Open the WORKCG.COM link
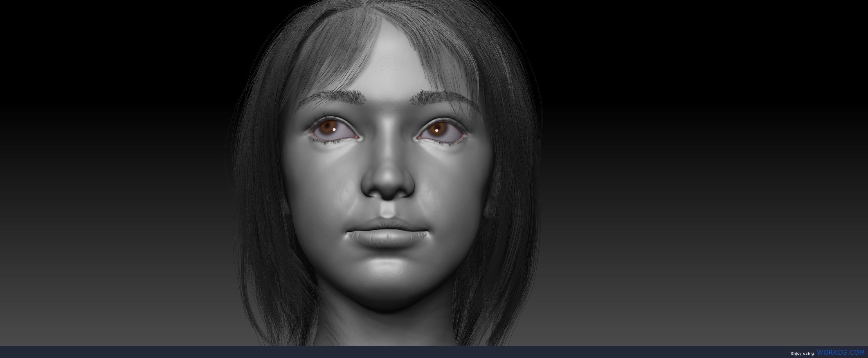Image resolution: width=868 pixels, height=358 pixels. pyautogui.click(x=841, y=352)
